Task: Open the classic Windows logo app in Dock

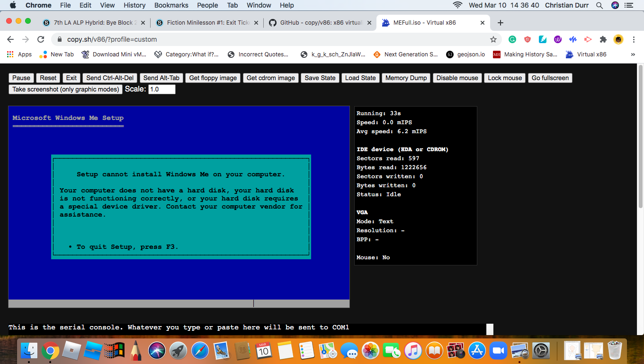Action: [114, 351]
